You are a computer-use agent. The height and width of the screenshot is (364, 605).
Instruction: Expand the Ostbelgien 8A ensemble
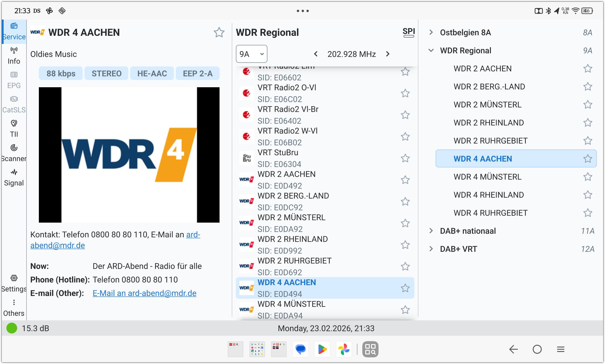tap(431, 32)
